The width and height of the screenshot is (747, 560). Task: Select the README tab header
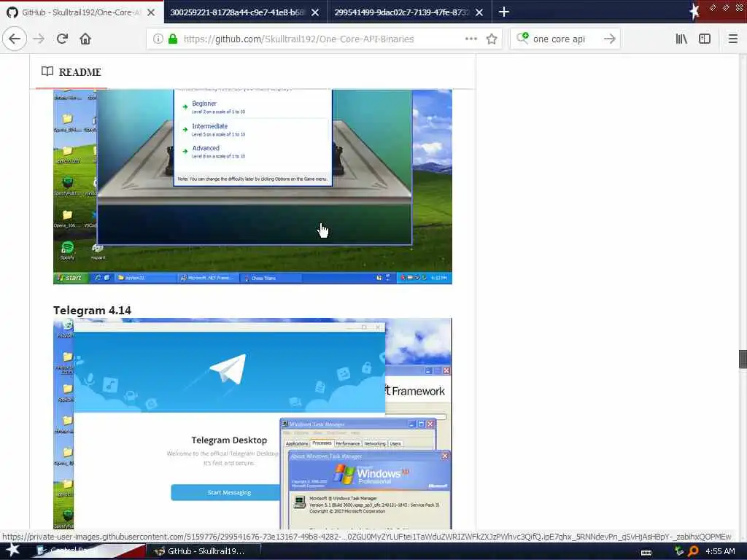(x=71, y=72)
